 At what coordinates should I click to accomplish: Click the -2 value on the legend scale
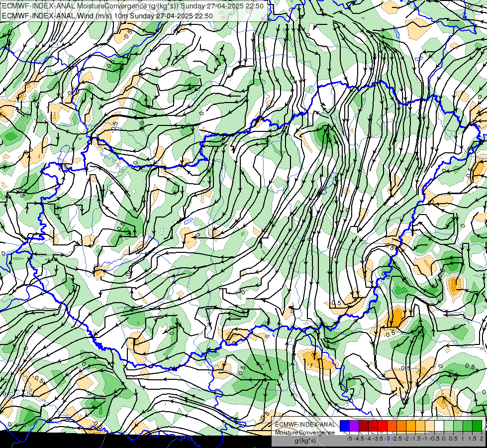[405, 439]
